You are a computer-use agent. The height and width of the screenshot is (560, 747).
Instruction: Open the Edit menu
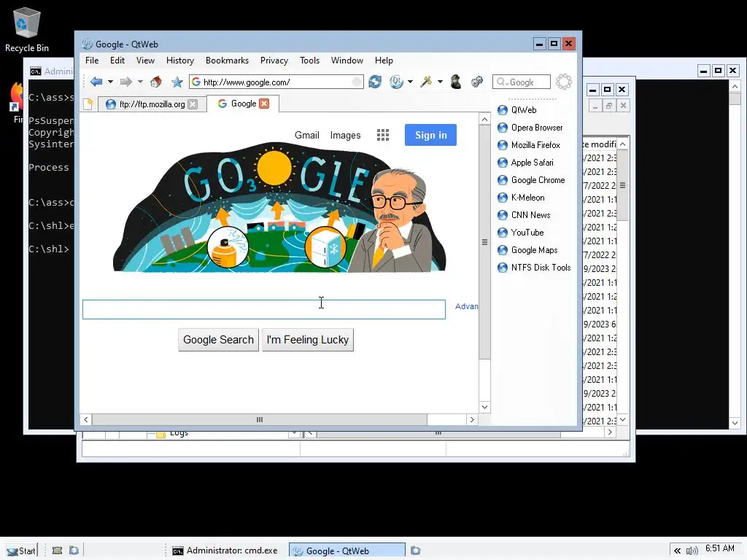(x=117, y=61)
